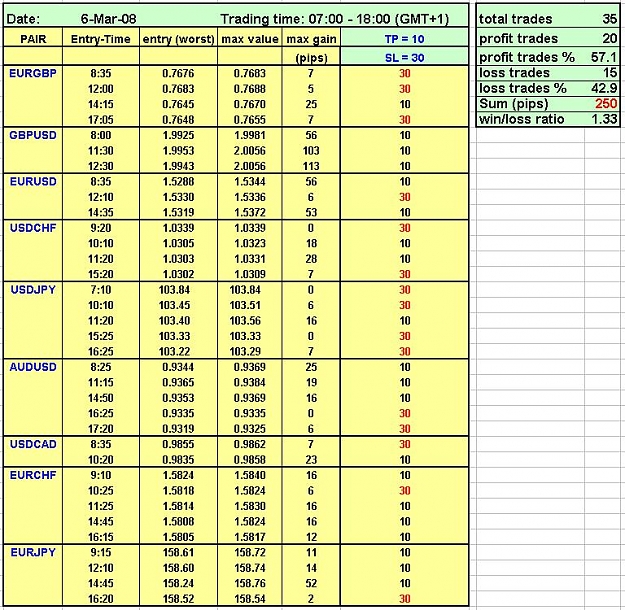Select USDJPY entry 103.22
625x610 pixels.
click(x=174, y=352)
